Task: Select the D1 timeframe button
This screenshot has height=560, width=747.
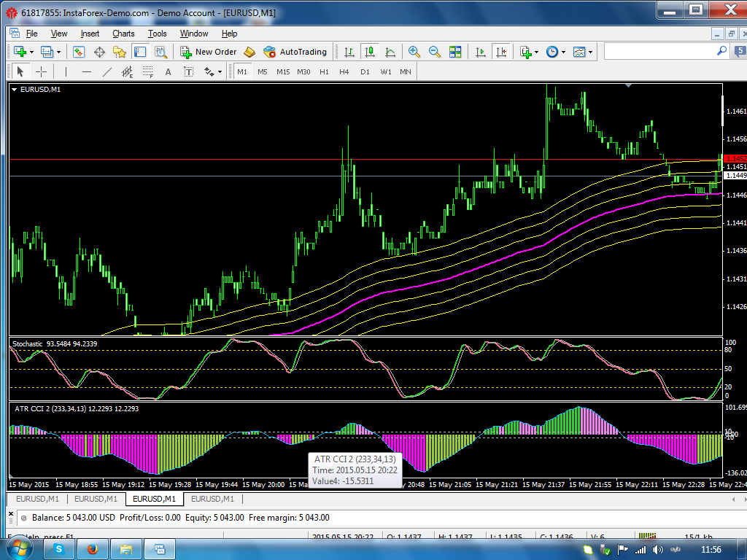Action: click(365, 72)
